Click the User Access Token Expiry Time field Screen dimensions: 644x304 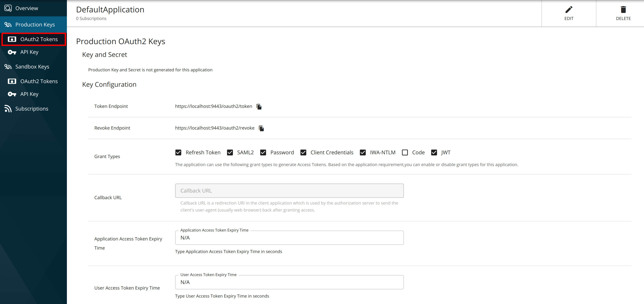tap(289, 282)
